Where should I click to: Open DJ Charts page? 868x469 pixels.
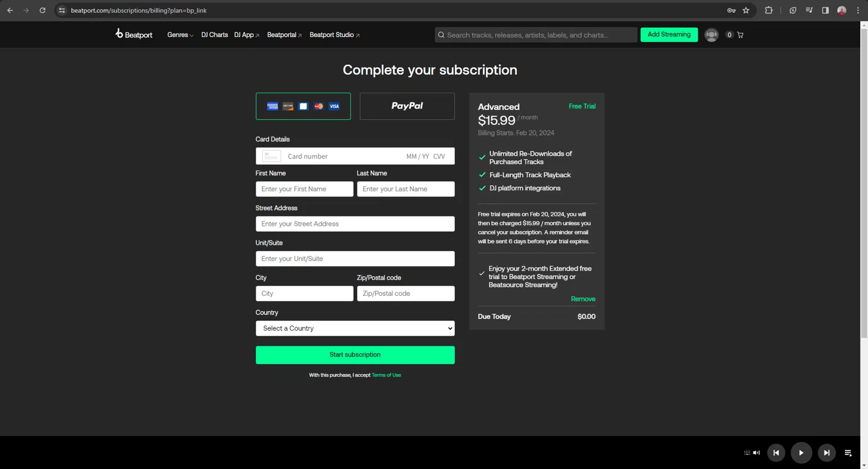click(215, 35)
